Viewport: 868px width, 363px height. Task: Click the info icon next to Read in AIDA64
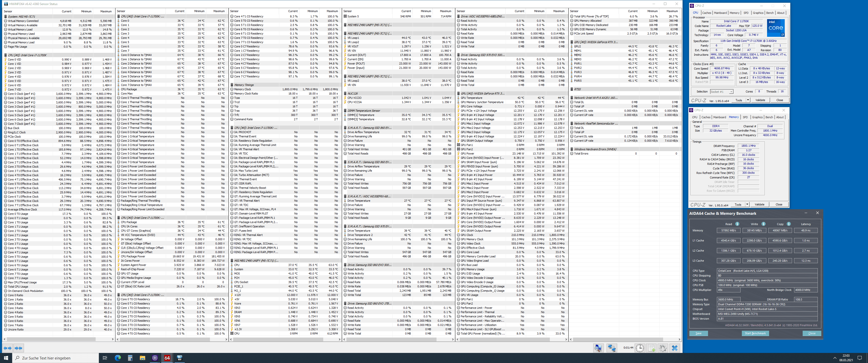click(737, 224)
